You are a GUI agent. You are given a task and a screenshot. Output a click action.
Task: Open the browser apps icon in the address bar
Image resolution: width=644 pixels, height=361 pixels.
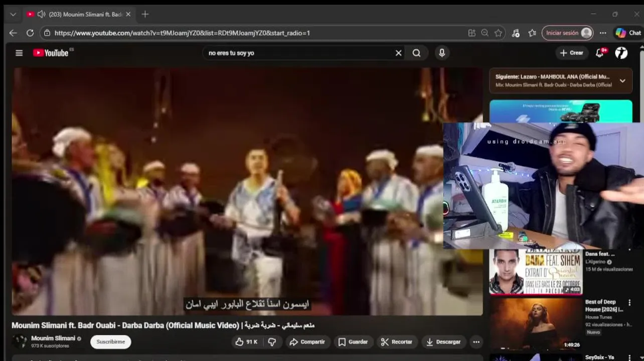click(x=471, y=33)
